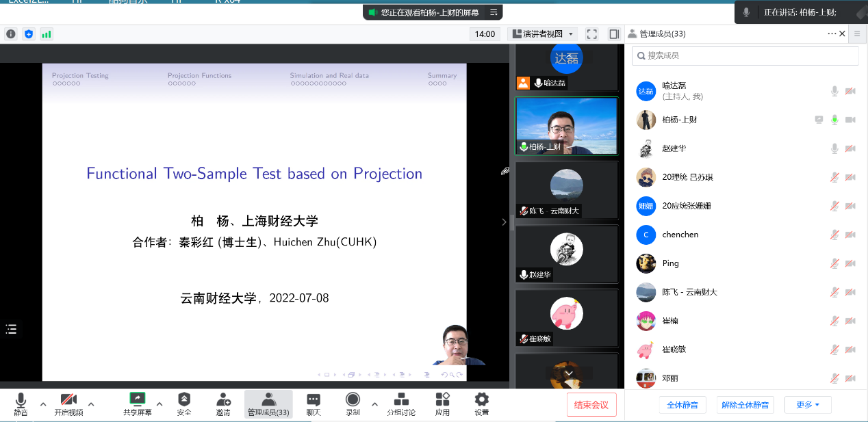
Task: Open 分组讨论 breakout rooms
Action: (401, 404)
